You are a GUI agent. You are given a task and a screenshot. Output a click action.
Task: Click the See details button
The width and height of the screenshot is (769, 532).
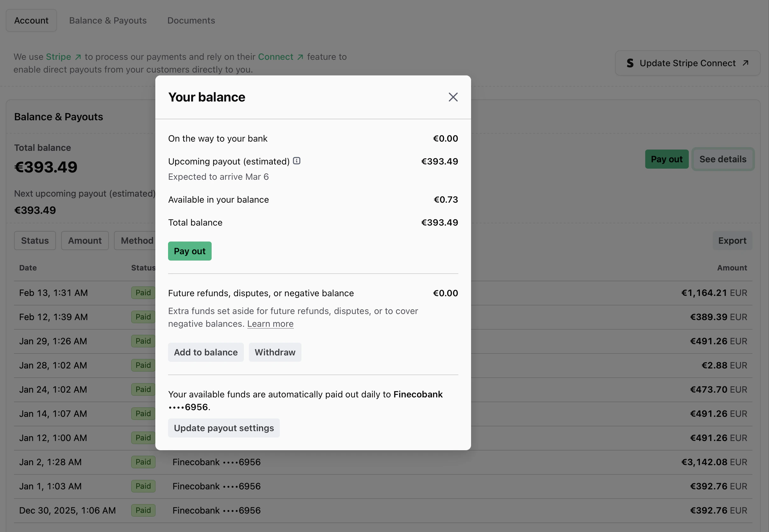[723, 159]
